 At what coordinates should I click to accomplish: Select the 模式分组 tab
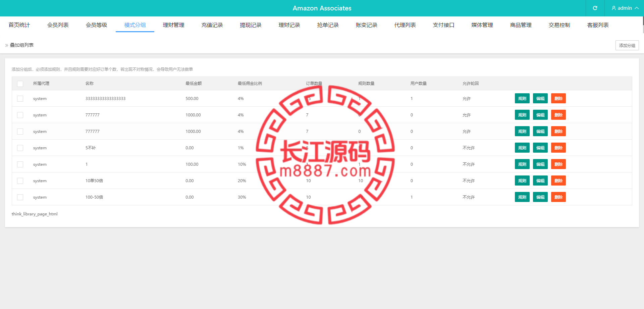click(135, 25)
